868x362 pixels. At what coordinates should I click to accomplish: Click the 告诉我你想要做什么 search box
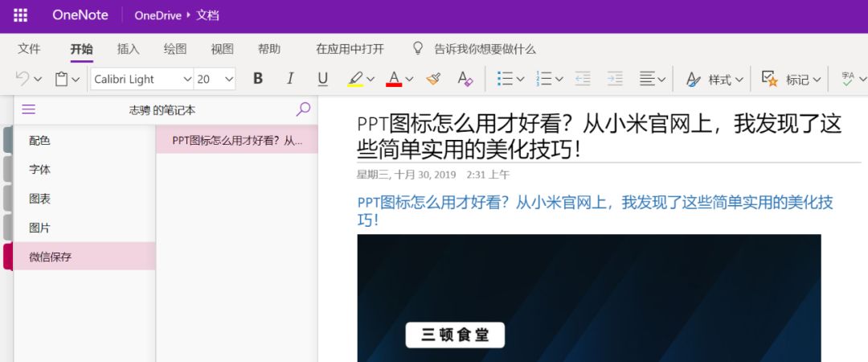click(x=485, y=49)
